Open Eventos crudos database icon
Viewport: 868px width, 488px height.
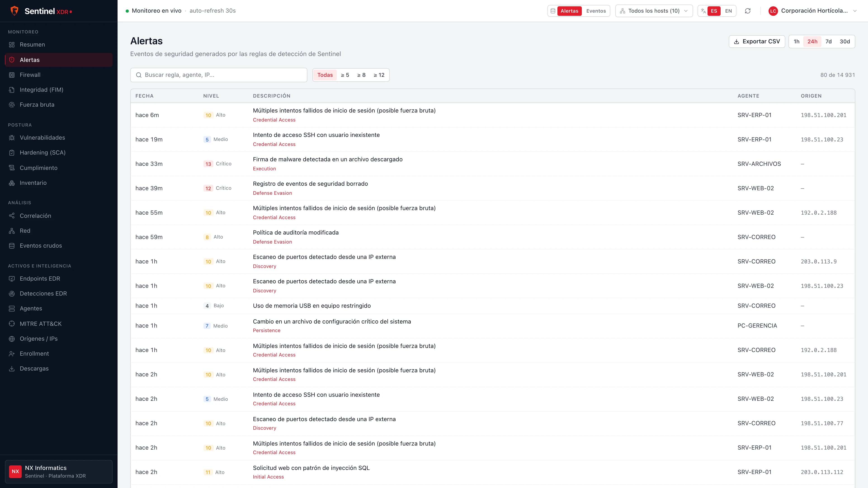[x=12, y=246]
